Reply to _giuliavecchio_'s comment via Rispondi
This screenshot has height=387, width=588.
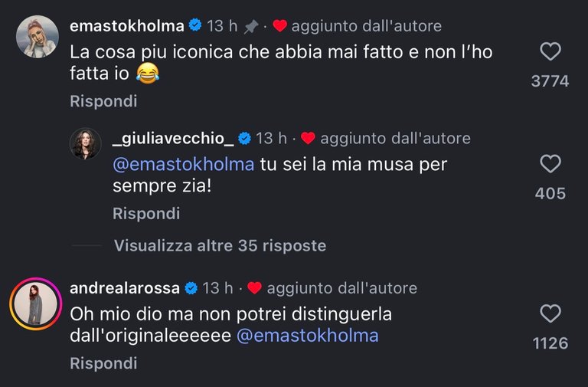[x=146, y=214]
